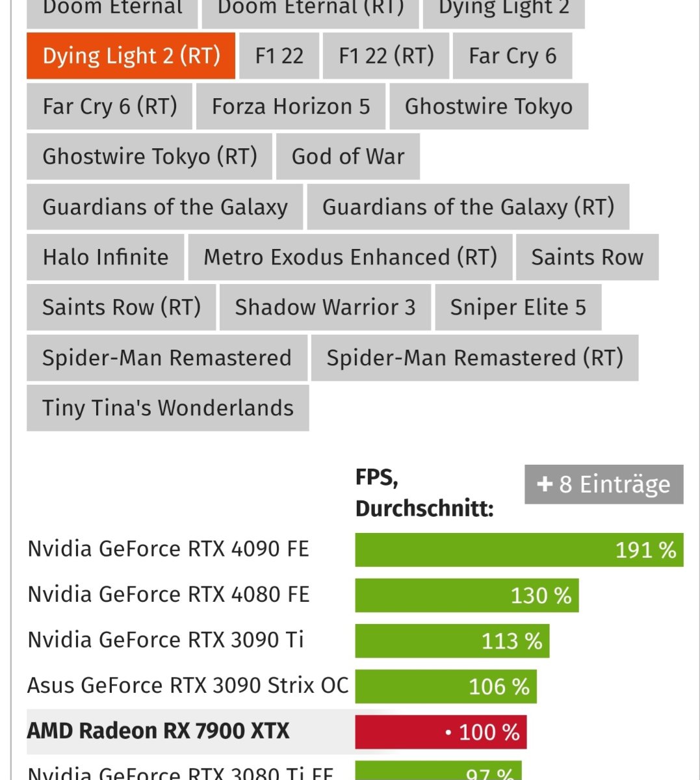
Task: Open the God of War tab
Action: click(x=348, y=157)
